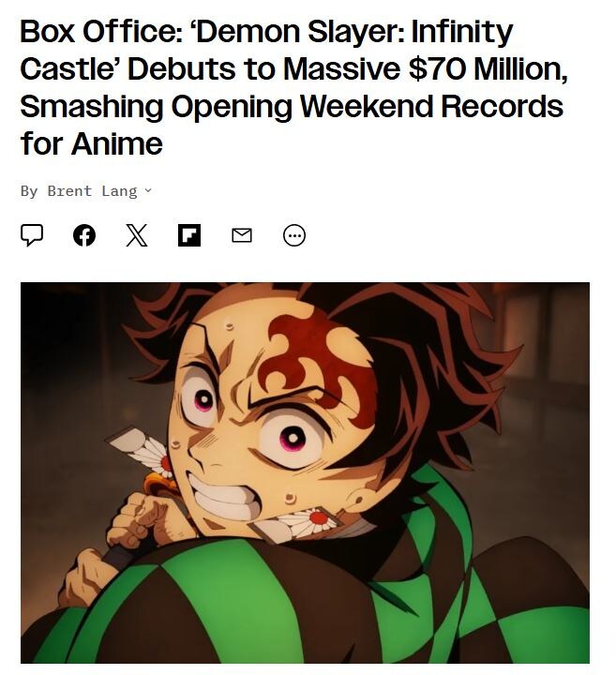The image size is (616, 675).
Task: Select the 'By' byline label
Action: [29, 191]
